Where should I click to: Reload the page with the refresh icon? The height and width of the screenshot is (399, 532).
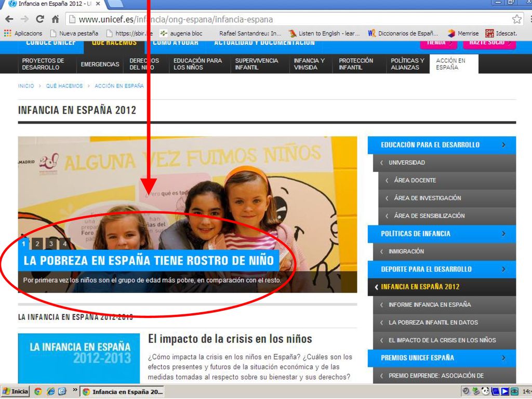tap(40, 19)
